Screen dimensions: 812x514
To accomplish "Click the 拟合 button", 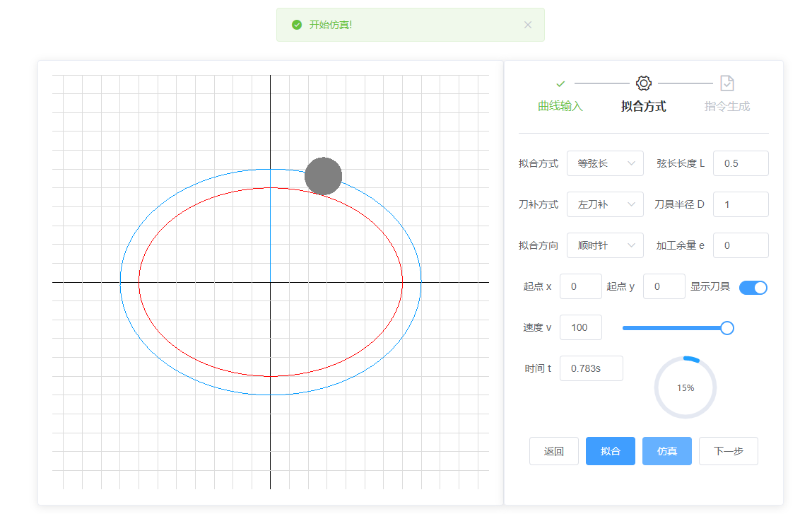I will pos(611,451).
